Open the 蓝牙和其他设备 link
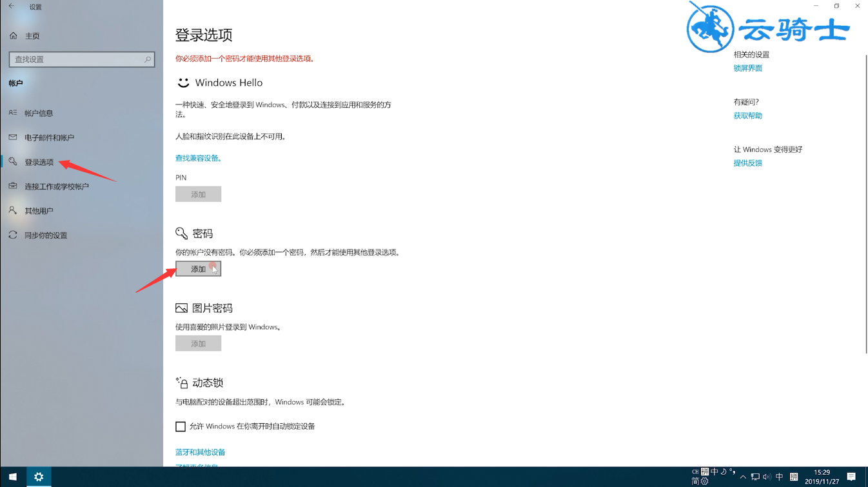 point(201,452)
